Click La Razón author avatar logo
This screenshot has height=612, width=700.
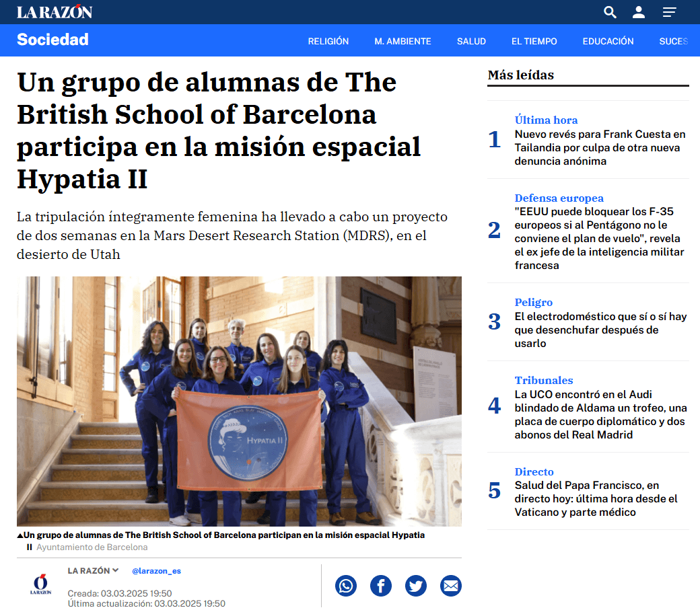coord(40,584)
